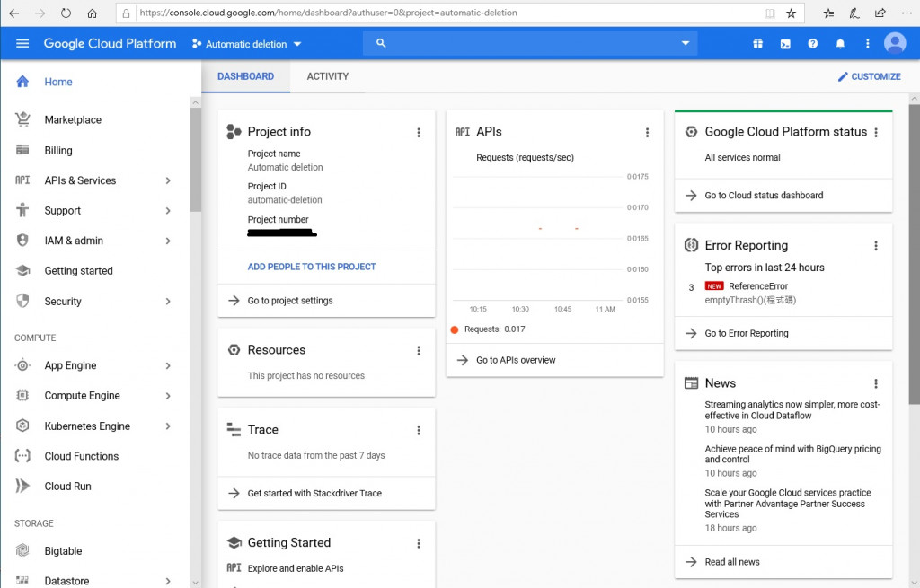Open Streaming analytics Cloud Dataflow news item
The image size is (920, 588).
[x=792, y=409]
